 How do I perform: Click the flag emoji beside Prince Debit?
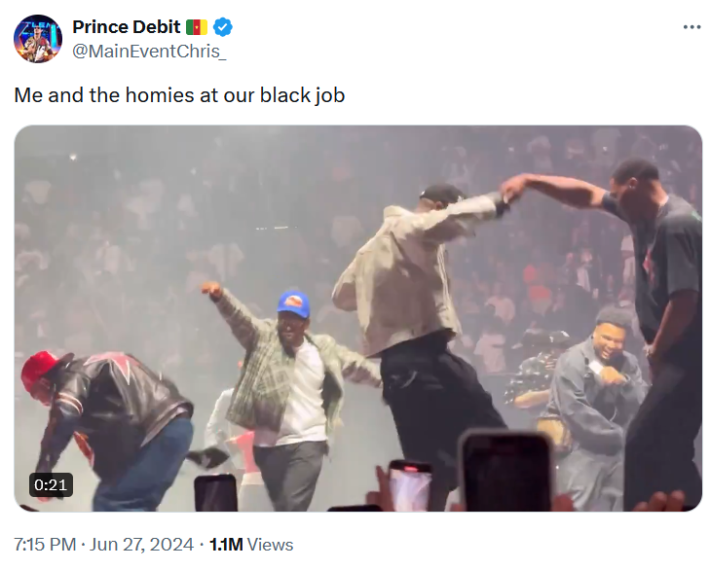197,27
